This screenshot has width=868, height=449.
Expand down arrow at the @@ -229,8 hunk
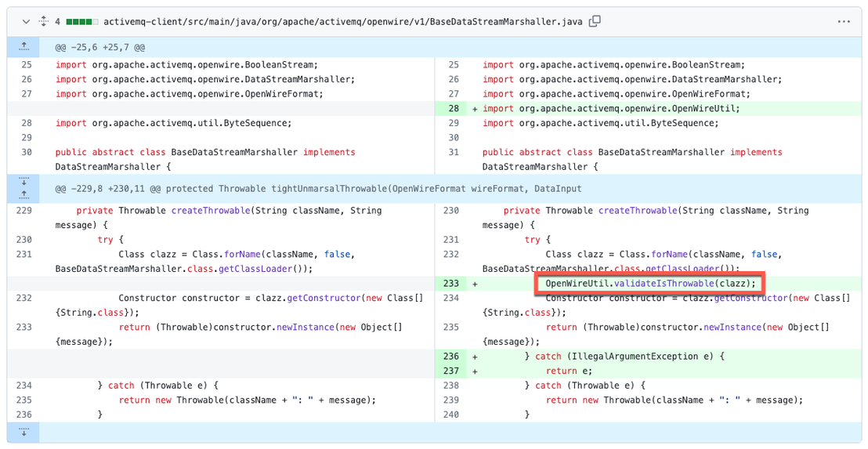(24, 182)
